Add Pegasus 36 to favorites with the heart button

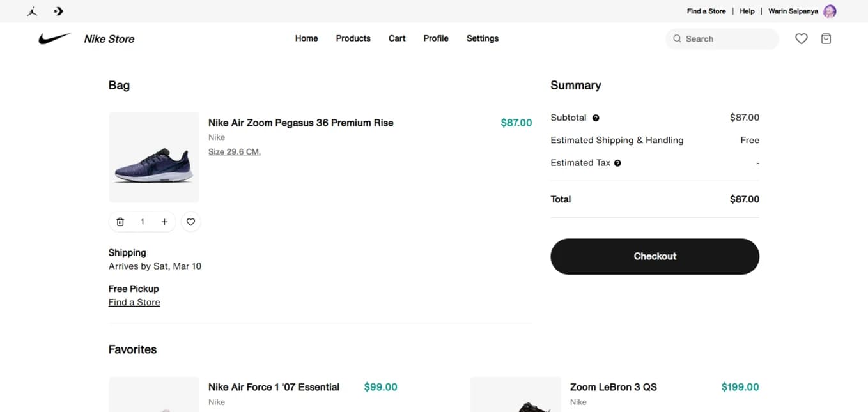(190, 222)
